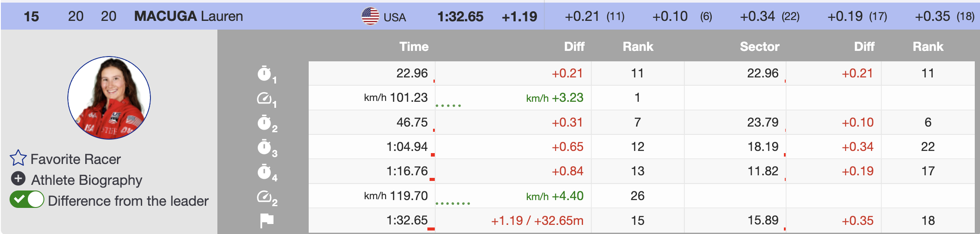
Task: Click the first Rank column header
Action: tap(637, 47)
